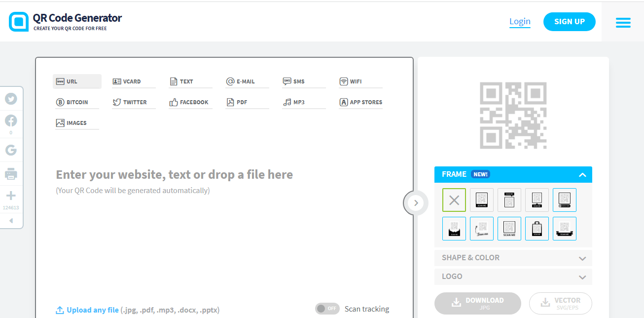Pick the APP STORES QR type
Viewport: 644px width, 318px height.
tap(360, 102)
